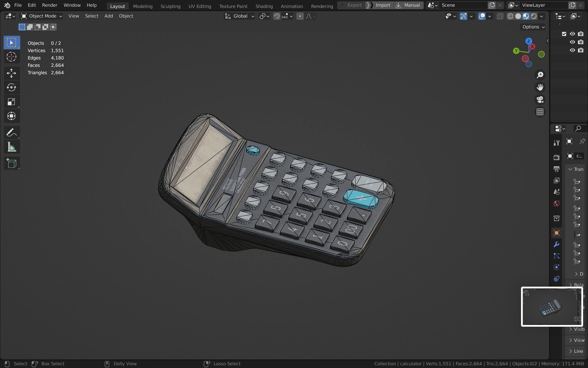Choose the Add Cube tool
Viewport: 588px width, 368px height.
point(12,163)
